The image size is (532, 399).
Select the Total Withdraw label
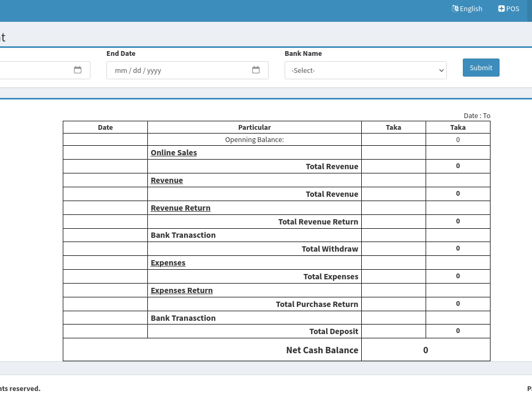[x=330, y=248]
